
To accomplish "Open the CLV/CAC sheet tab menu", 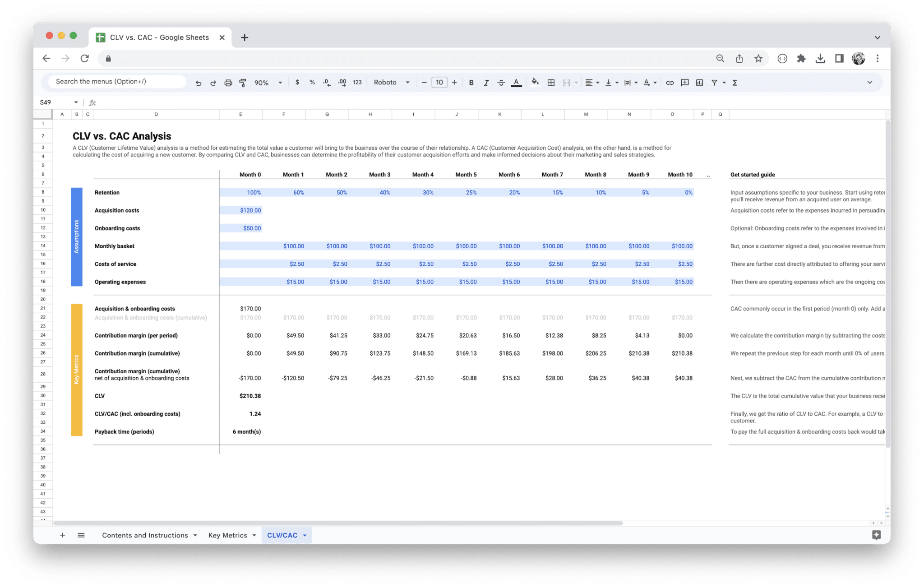I will pos(305,535).
